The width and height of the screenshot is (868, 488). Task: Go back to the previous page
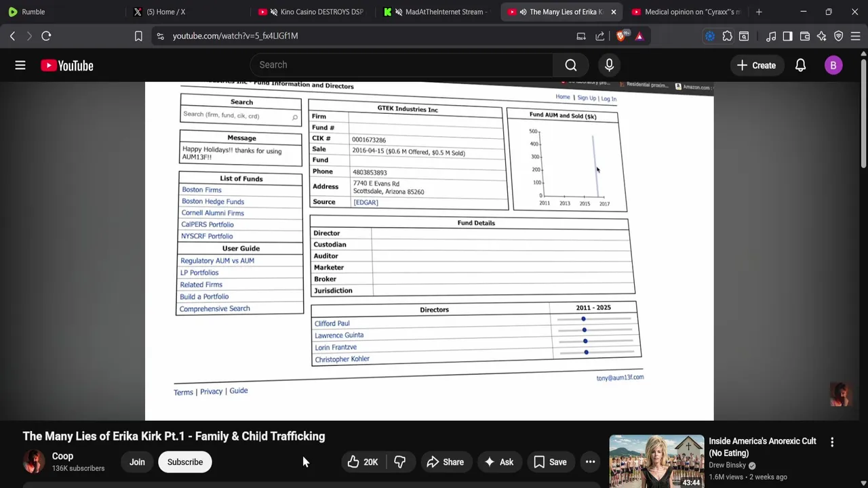pos(12,36)
